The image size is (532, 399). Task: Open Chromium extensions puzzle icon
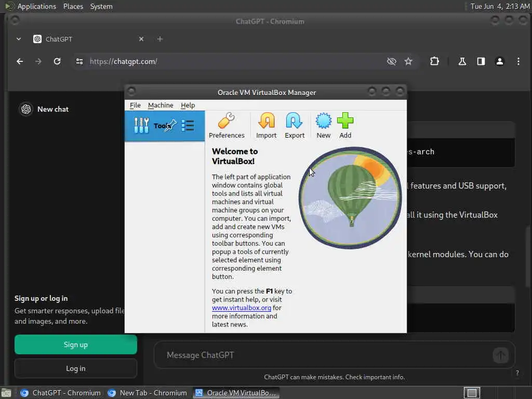pyautogui.click(x=434, y=61)
